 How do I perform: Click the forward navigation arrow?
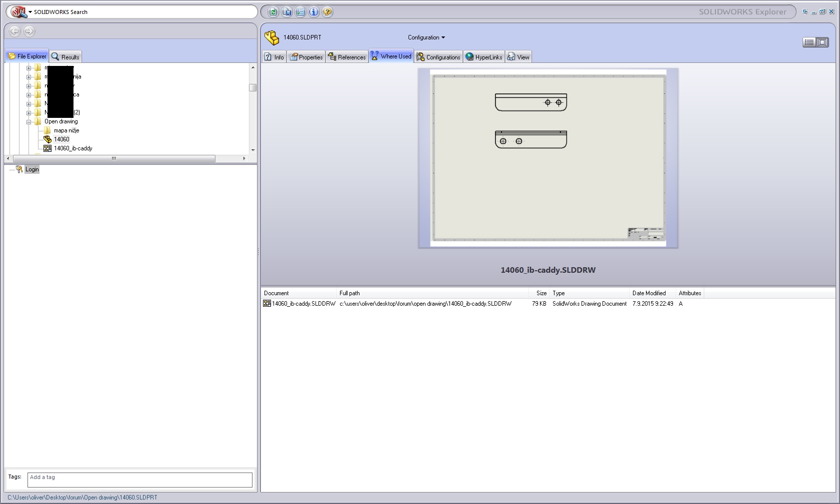coord(29,31)
